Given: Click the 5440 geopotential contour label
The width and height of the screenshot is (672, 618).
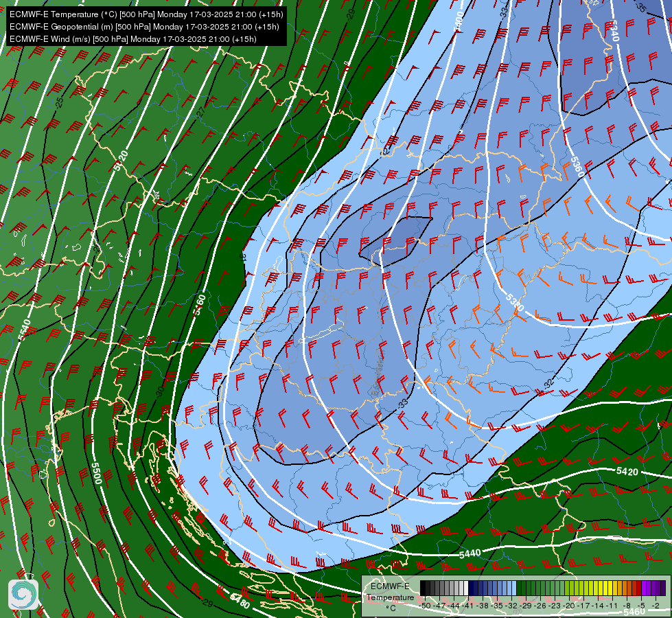Looking at the screenshot, I should (470, 553).
